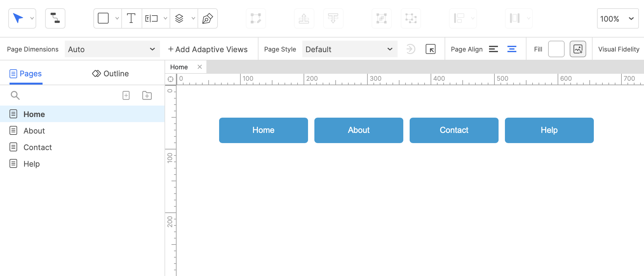Expand the Page Style Default dropdown

click(349, 49)
